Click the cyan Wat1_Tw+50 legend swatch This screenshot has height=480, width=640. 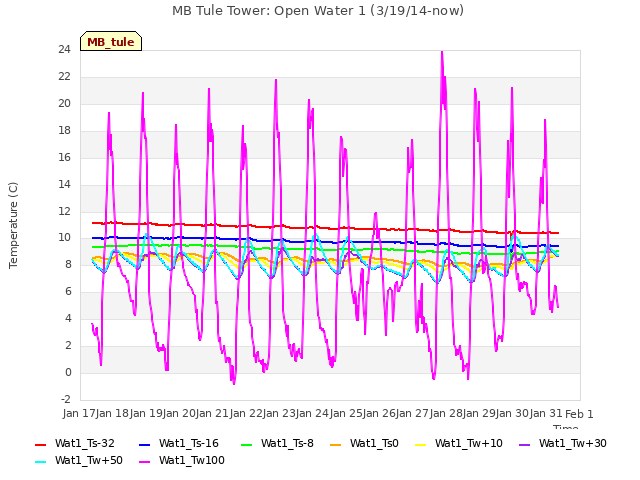point(41,462)
